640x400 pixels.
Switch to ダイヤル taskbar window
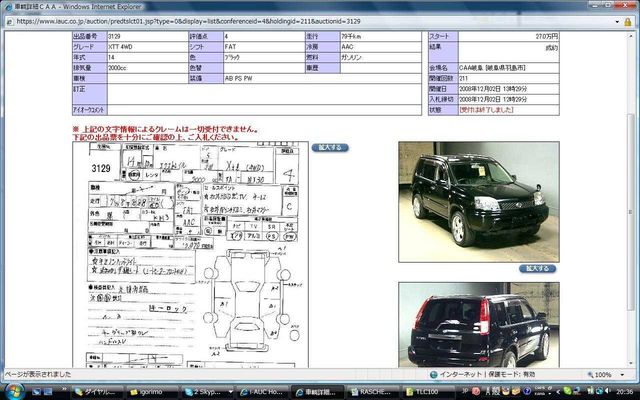point(97,392)
